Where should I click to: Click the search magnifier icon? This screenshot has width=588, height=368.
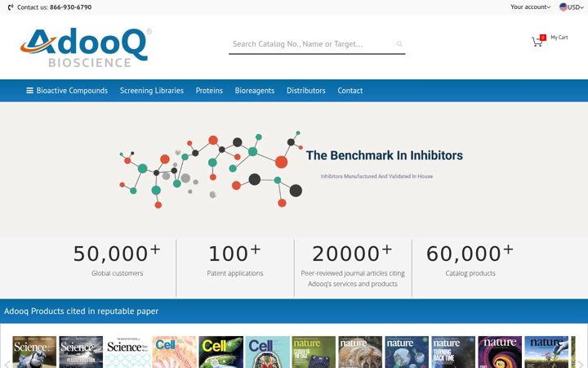pyautogui.click(x=399, y=44)
